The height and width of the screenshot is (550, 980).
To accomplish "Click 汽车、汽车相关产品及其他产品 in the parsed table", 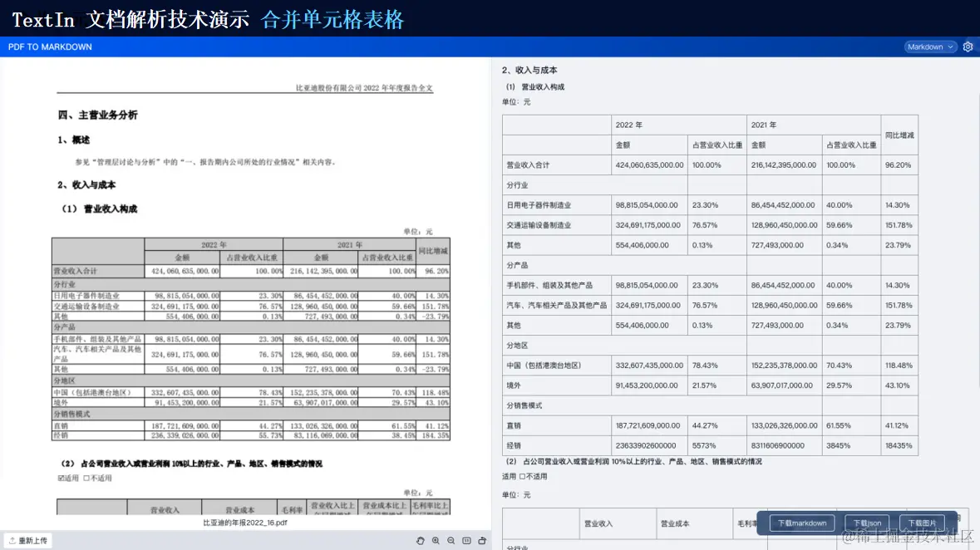I will click(x=556, y=305).
